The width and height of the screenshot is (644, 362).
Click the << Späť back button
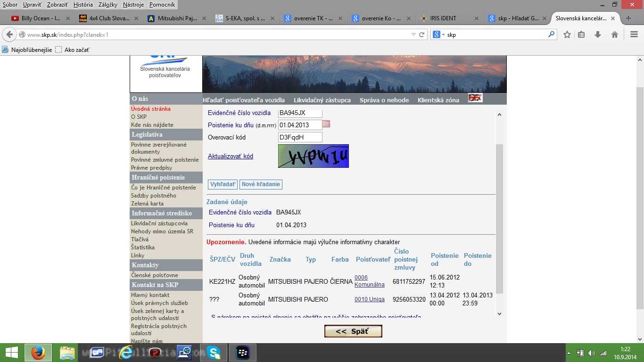pyautogui.click(x=353, y=331)
